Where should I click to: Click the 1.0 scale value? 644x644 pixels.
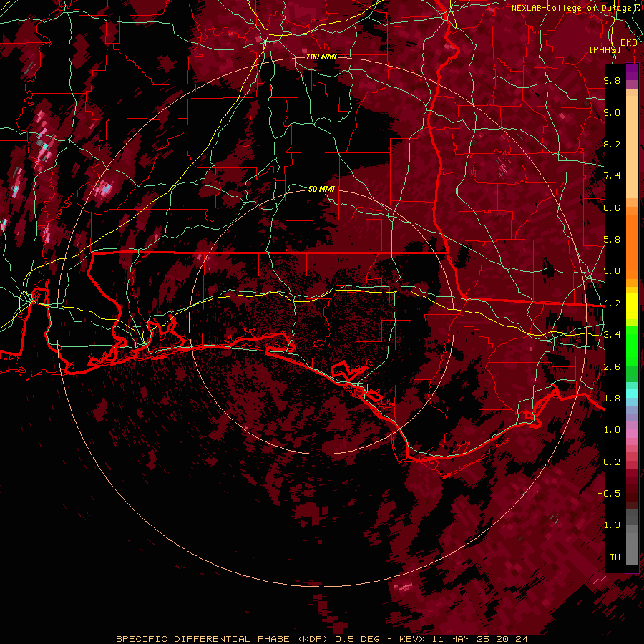[612, 430]
